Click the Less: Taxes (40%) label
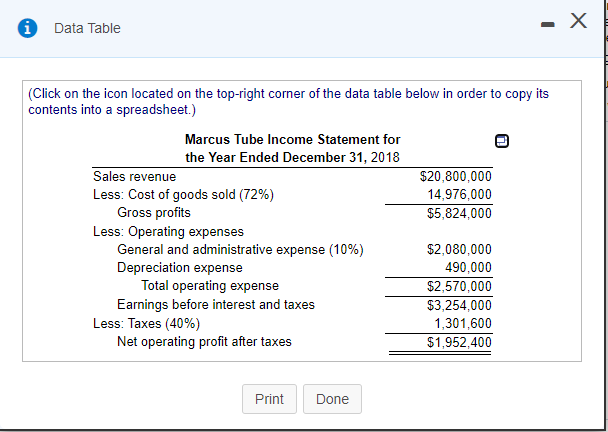The height and width of the screenshot is (432, 608). pyautogui.click(x=146, y=323)
